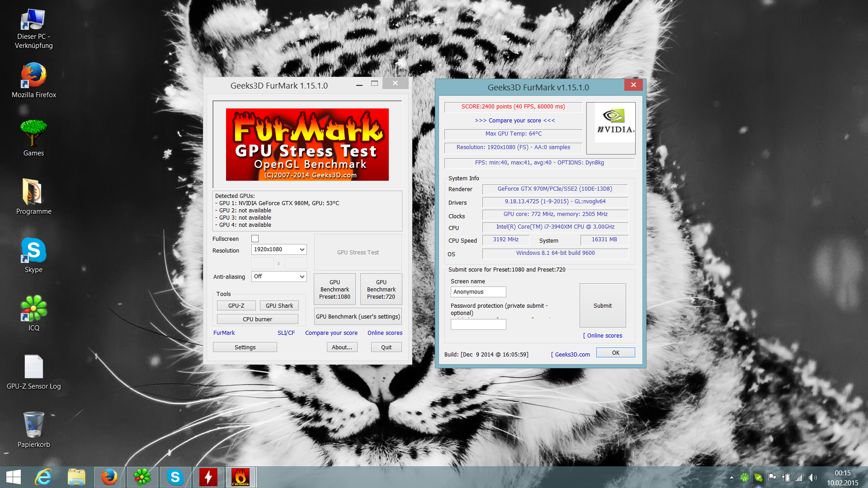
Task: Show hidden tray icons arrow
Action: pos(731,478)
